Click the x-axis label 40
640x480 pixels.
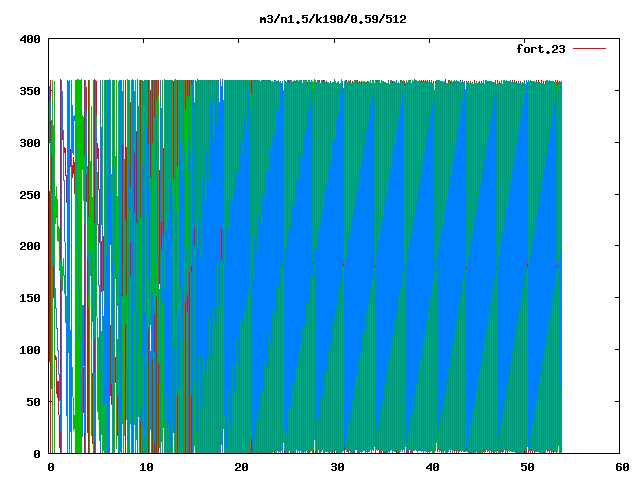point(432,467)
